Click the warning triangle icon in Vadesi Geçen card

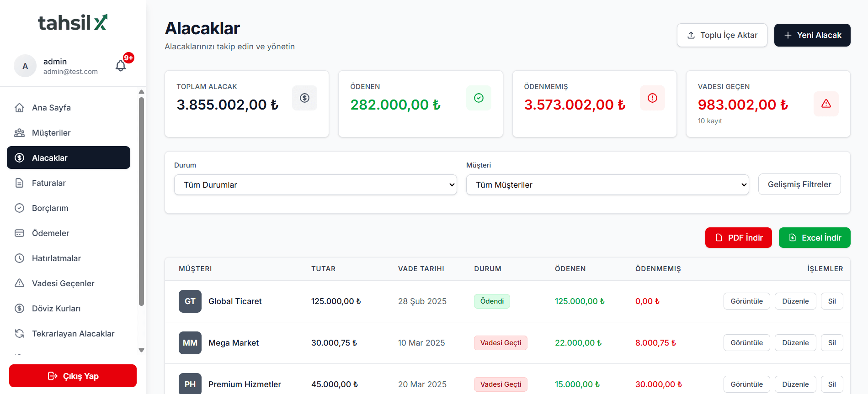826,104
